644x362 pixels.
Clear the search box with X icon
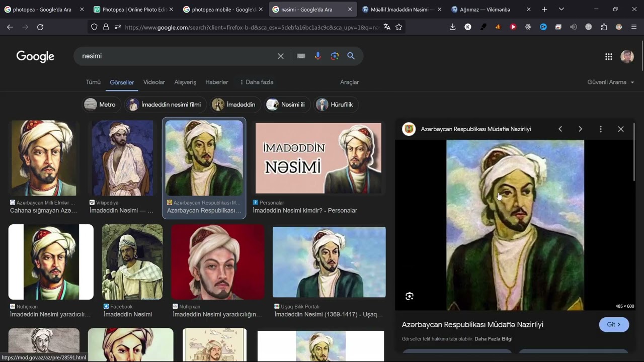click(x=281, y=56)
